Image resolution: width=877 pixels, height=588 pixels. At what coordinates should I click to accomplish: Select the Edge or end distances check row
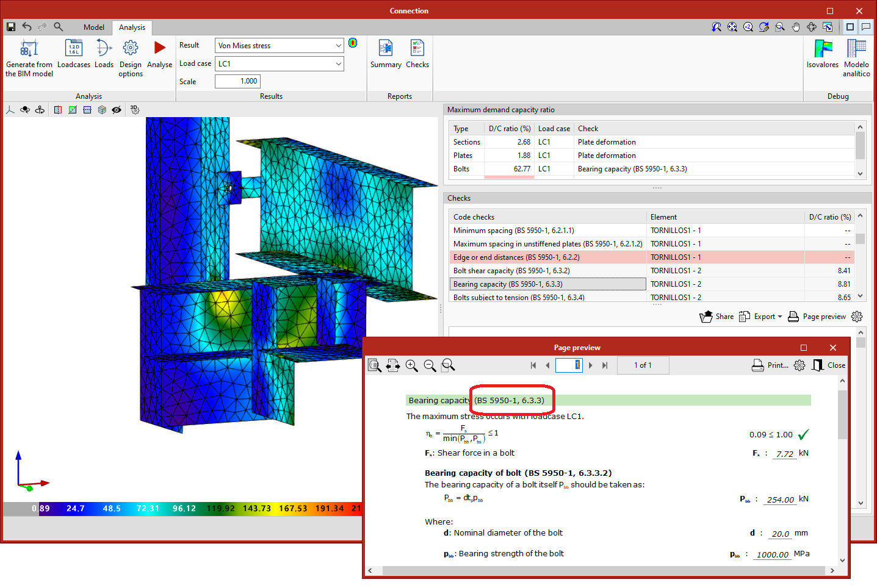651,257
